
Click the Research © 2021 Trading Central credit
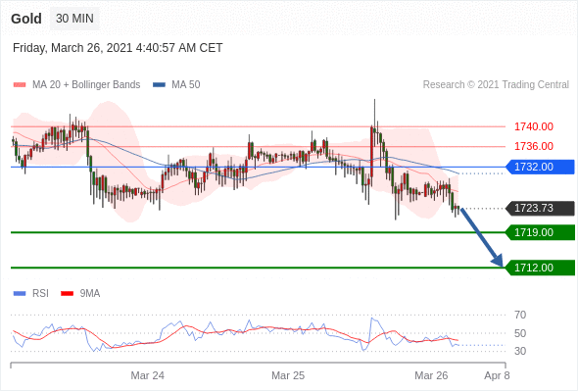(496, 85)
